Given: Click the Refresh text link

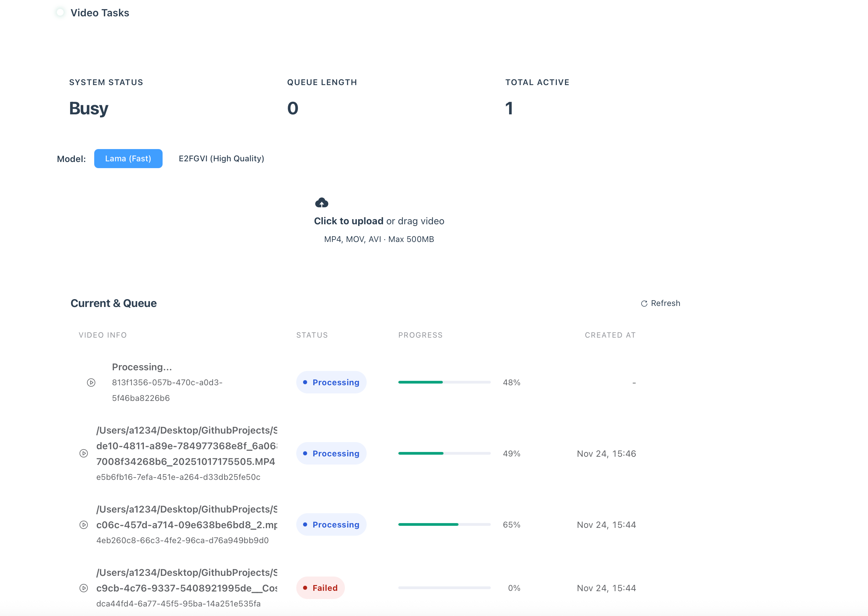Looking at the screenshot, I should [665, 303].
